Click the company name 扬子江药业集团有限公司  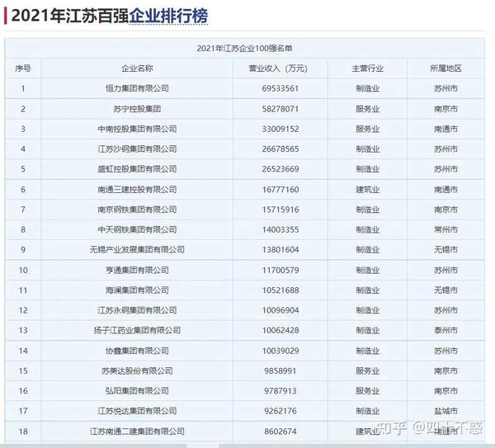(x=137, y=330)
